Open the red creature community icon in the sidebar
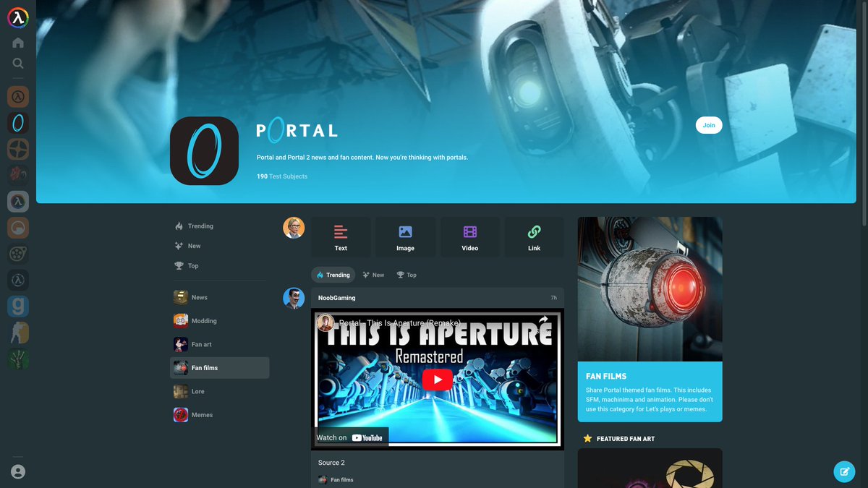 [x=18, y=175]
